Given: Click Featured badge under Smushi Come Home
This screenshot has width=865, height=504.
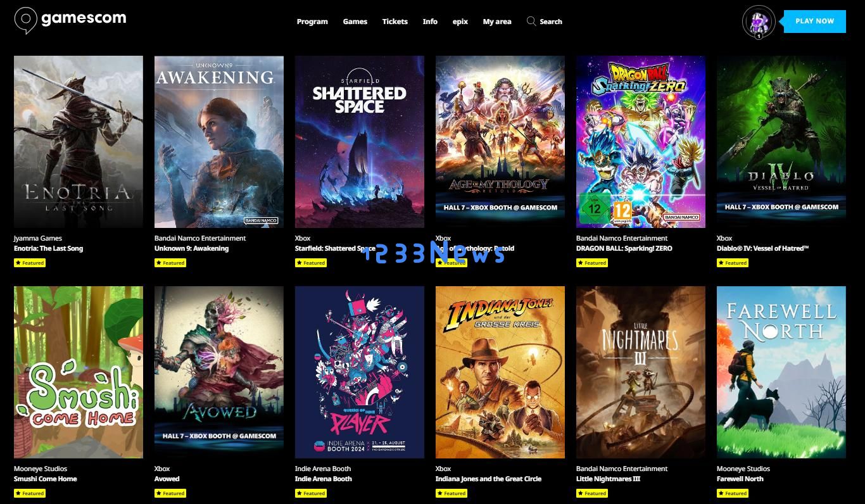Looking at the screenshot, I should [x=30, y=493].
